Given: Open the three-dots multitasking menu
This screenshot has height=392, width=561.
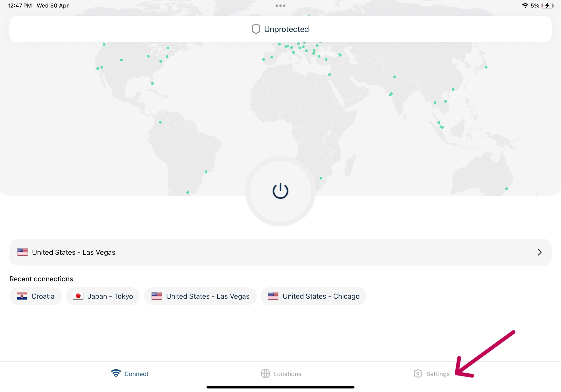Looking at the screenshot, I should pos(280,6).
